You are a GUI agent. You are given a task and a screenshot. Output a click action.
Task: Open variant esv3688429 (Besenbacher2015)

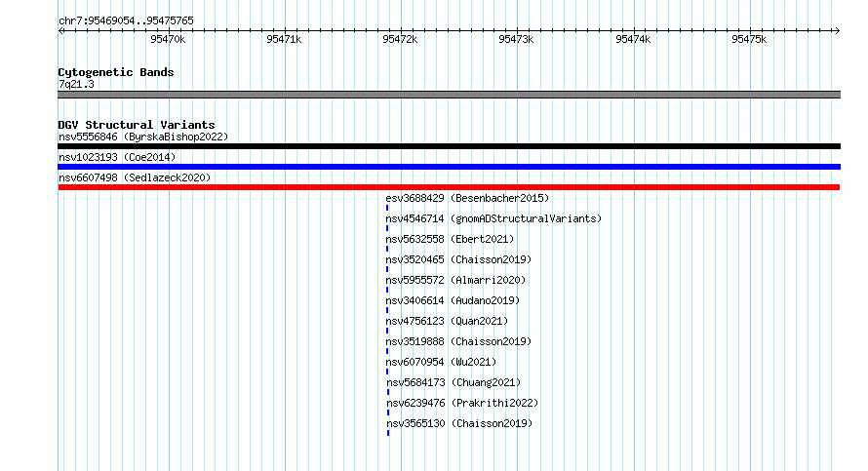tap(467, 198)
